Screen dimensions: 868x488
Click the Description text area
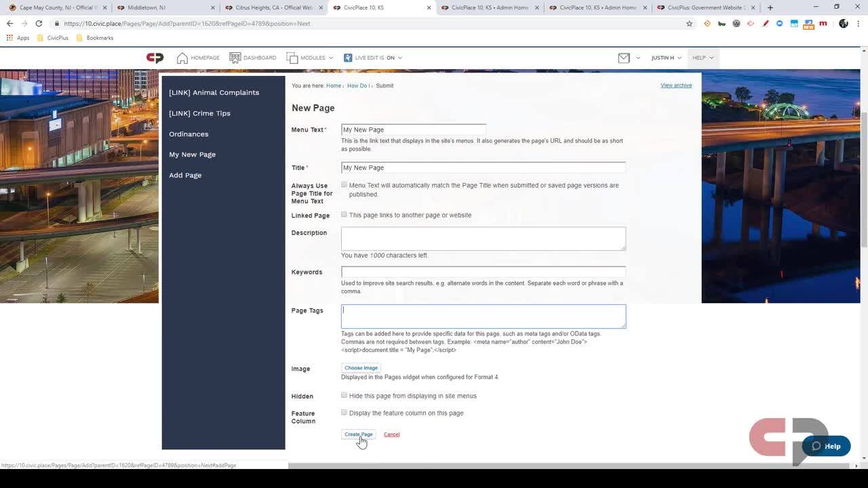pyautogui.click(x=483, y=239)
